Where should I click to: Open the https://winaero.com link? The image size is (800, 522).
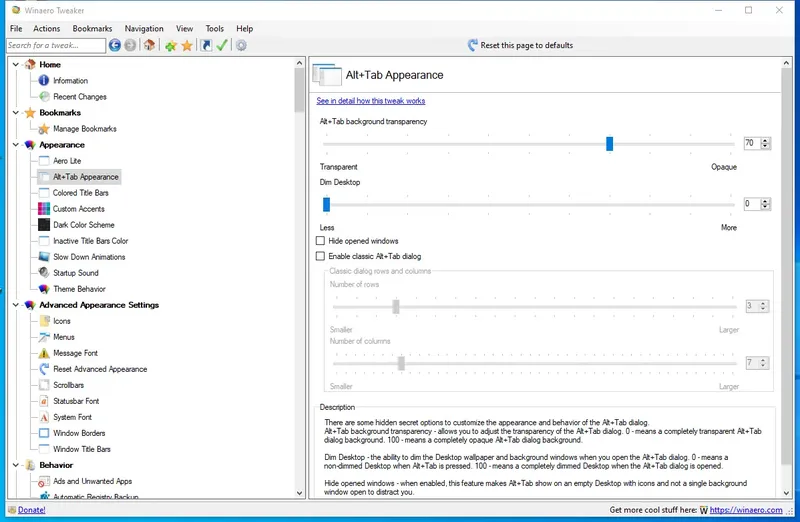(746, 510)
